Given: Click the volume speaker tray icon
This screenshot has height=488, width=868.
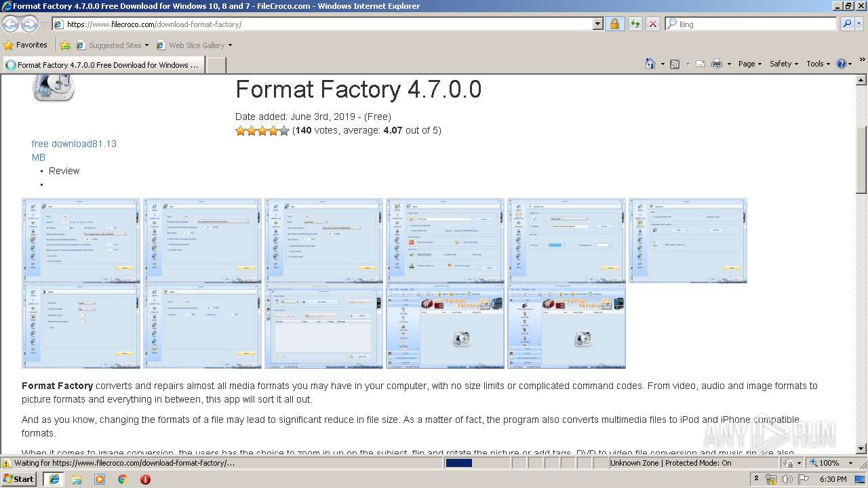Looking at the screenshot, I should click(787, 479).
